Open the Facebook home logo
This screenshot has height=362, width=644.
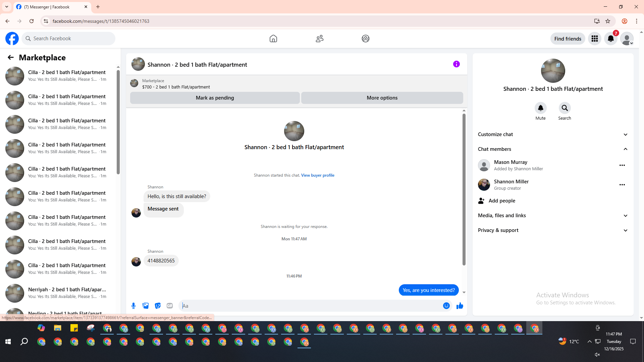pyautogui.click(x=12, y=39)
